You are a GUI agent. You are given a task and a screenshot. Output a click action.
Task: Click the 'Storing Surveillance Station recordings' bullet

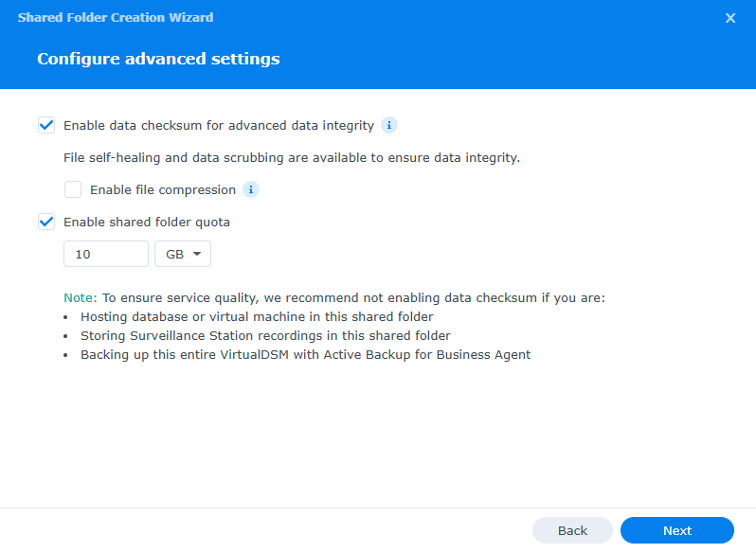click(x=265, y=335)
